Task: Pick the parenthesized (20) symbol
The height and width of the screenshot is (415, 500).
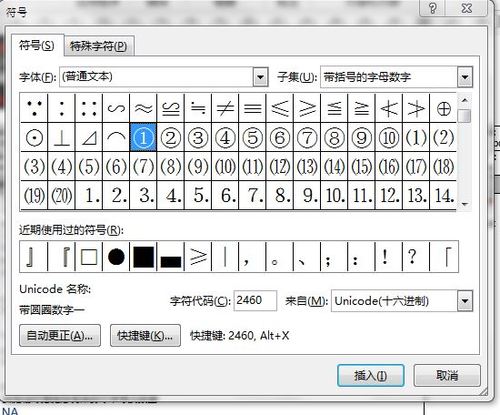Action: point(62,195)
